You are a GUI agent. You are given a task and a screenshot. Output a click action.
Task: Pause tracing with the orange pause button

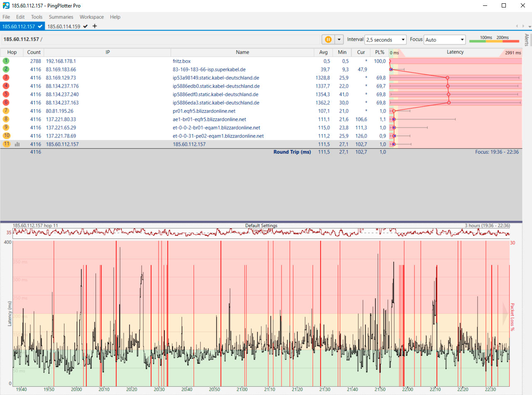point(328,39)
